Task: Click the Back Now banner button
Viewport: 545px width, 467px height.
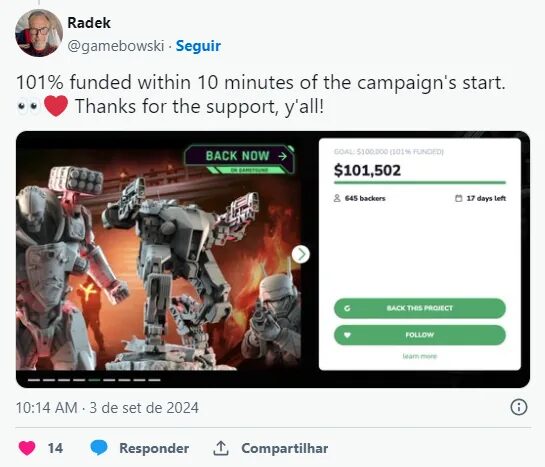Action: point(240,159)
